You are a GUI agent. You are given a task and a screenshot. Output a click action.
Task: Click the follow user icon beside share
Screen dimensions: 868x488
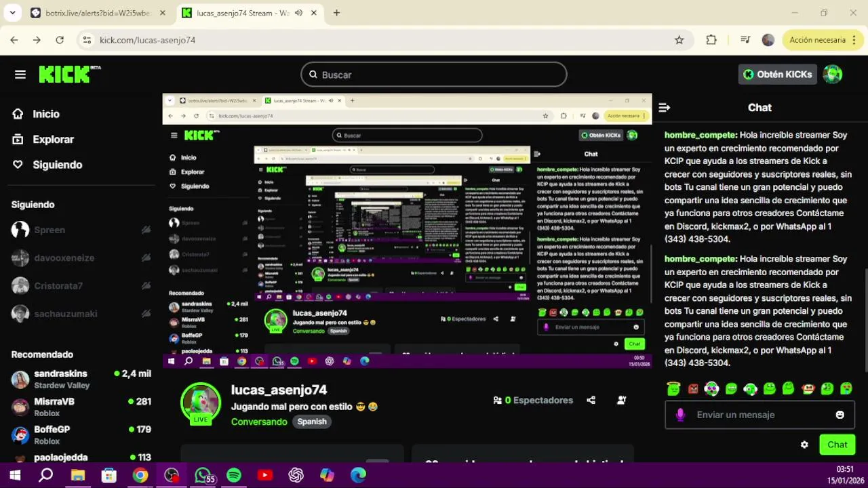pyautogui.click(x=621, y=400)
